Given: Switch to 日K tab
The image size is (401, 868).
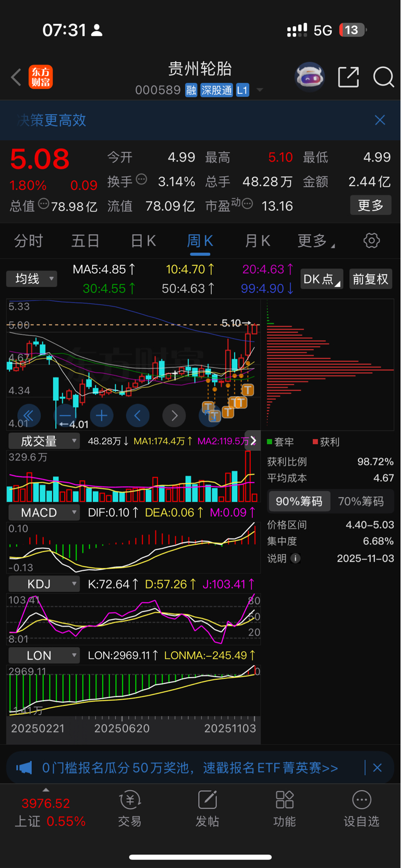Looking at the screenshot, I should pos(143,241).
